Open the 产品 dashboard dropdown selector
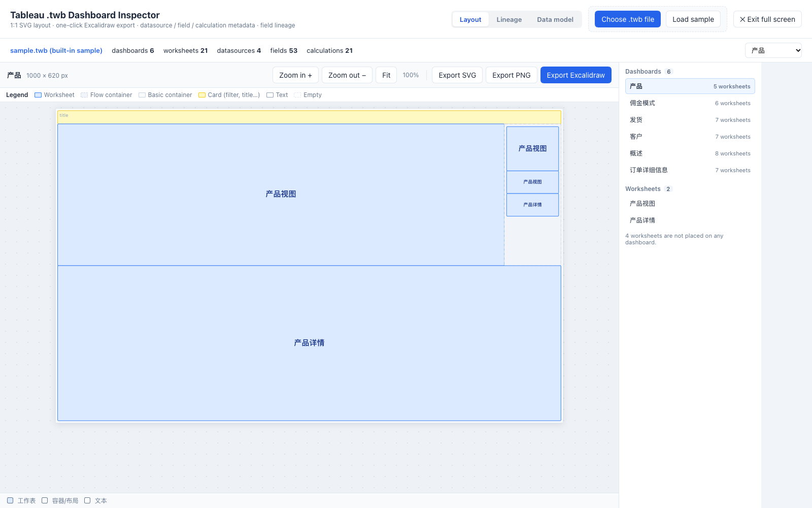This screenshot has height=508, width=812. pyautogui.click(x=773, y=50)
